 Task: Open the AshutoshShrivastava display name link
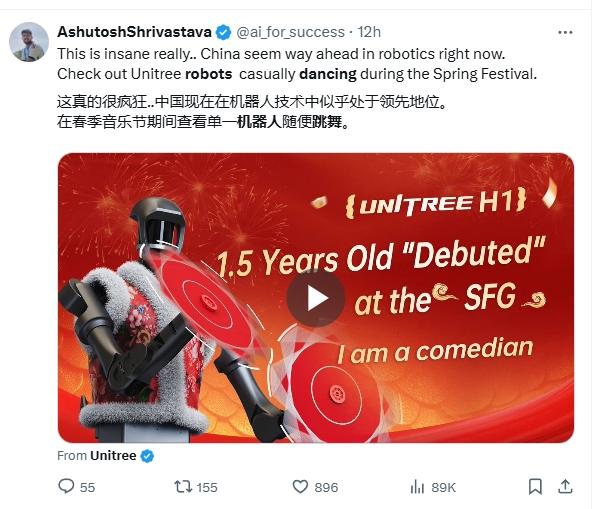coord(134,32)
